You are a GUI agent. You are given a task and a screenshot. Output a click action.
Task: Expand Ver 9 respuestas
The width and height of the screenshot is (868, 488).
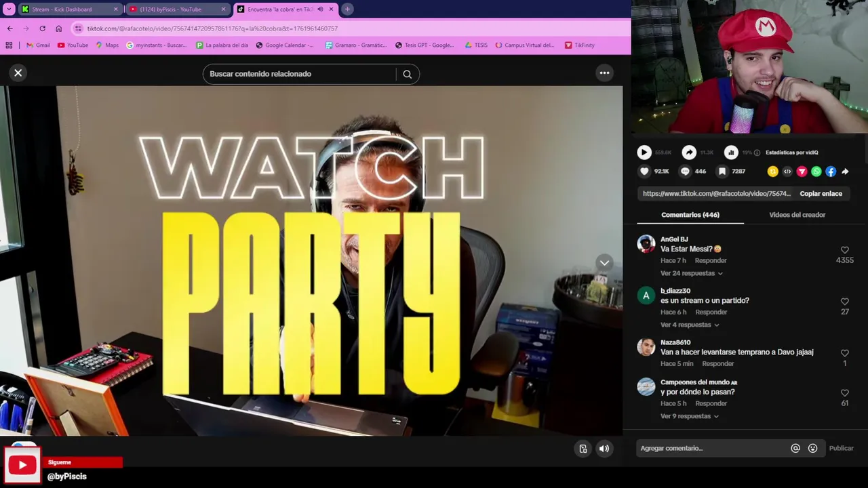[690, 416]
